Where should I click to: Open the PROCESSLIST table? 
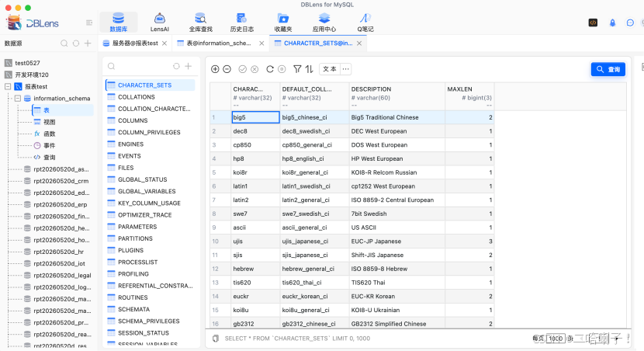pos(137,262)
